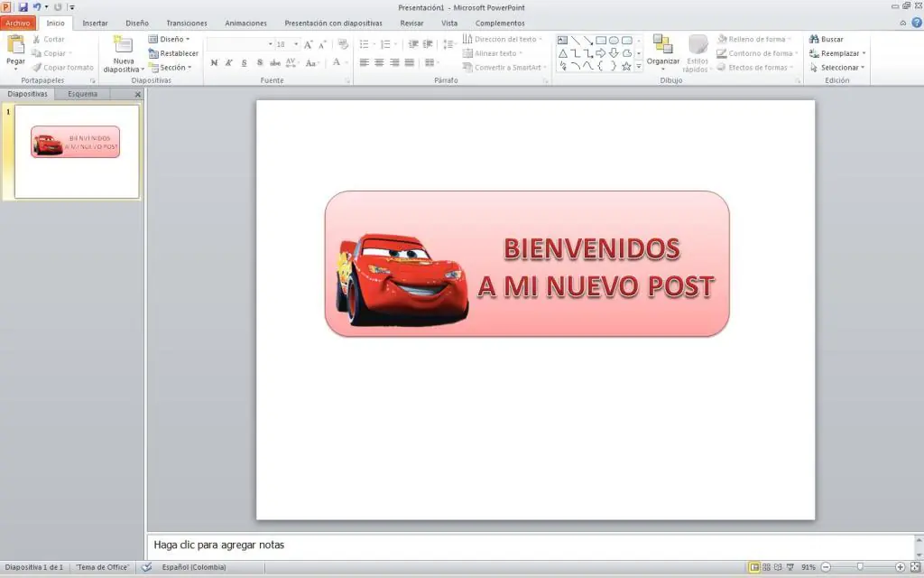924x578 pixels.
Task: Click the Vista ribbon tab
Action: pos(449,23)
